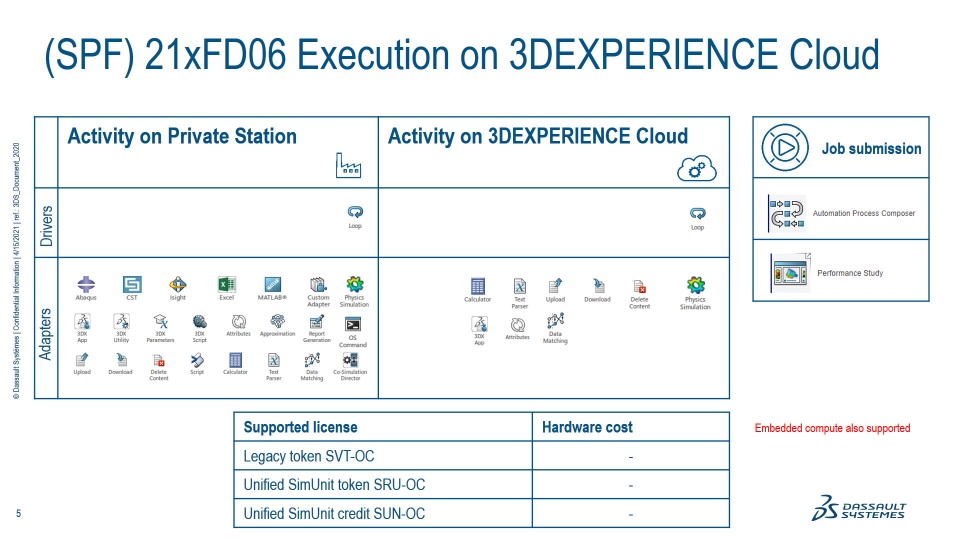
Task: Click the 'Hardware cost' column header
Action: tap(588, 427)
